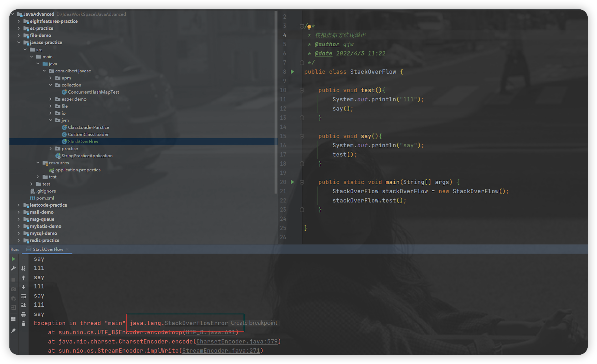Open the StackOverflowError class link

196,323
